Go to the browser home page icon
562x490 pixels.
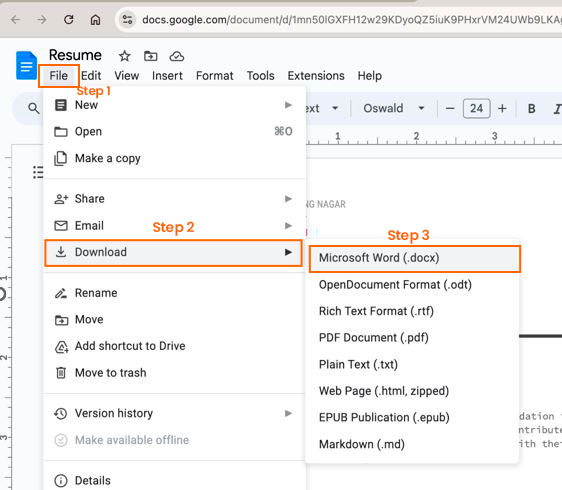tap(95, 19)
